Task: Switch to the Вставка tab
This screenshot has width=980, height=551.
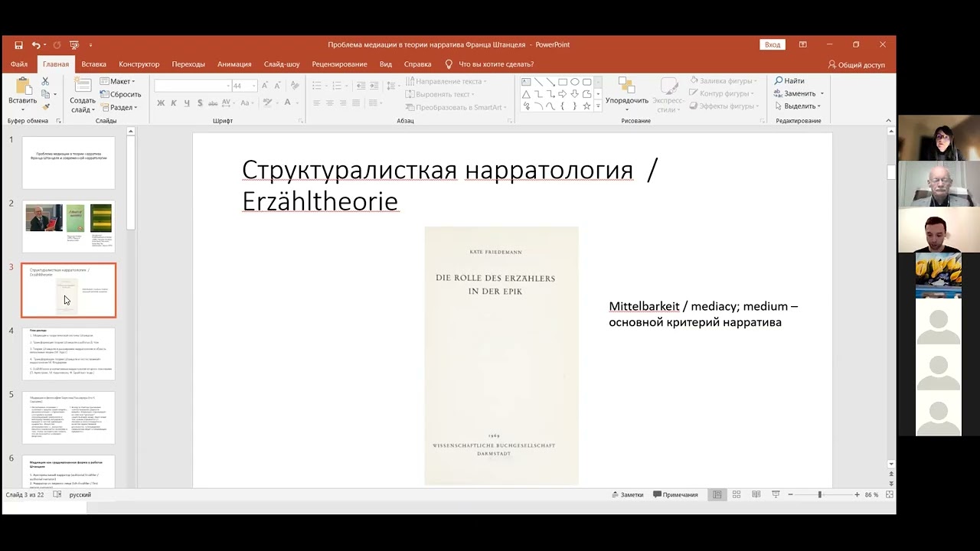Action: tap(94, 64)
